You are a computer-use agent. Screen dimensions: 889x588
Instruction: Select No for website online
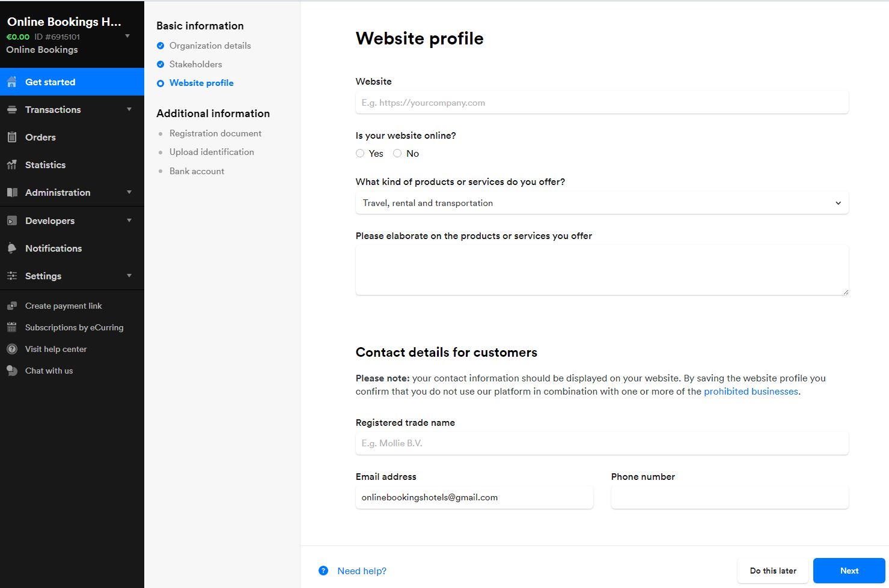tap(397, 153)
